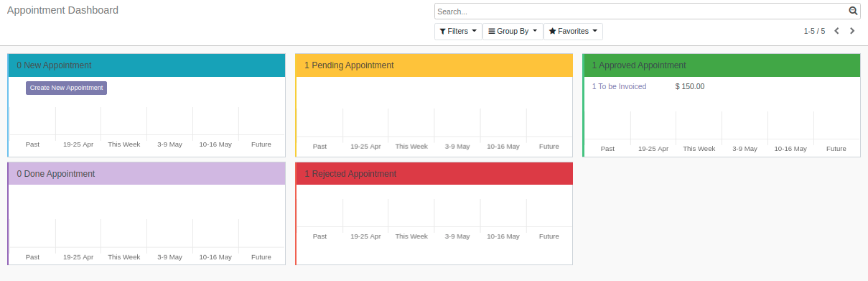
Task: Open the Approved Appointment card header
Action: 722,65
